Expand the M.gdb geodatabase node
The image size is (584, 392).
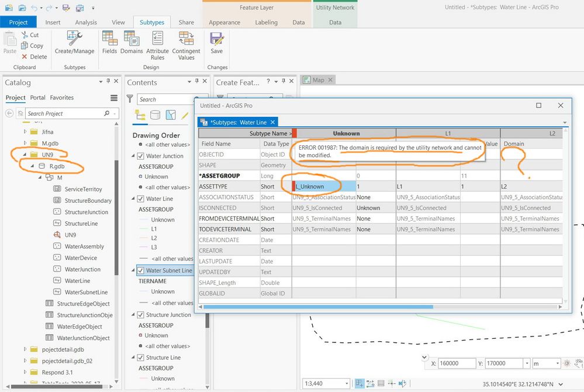click(25, 143)
